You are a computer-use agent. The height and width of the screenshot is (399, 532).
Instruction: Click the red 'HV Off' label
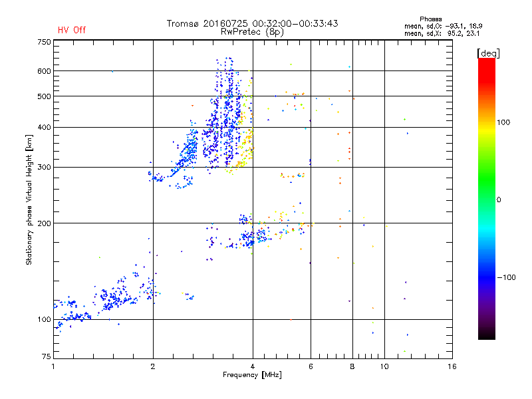72,30
